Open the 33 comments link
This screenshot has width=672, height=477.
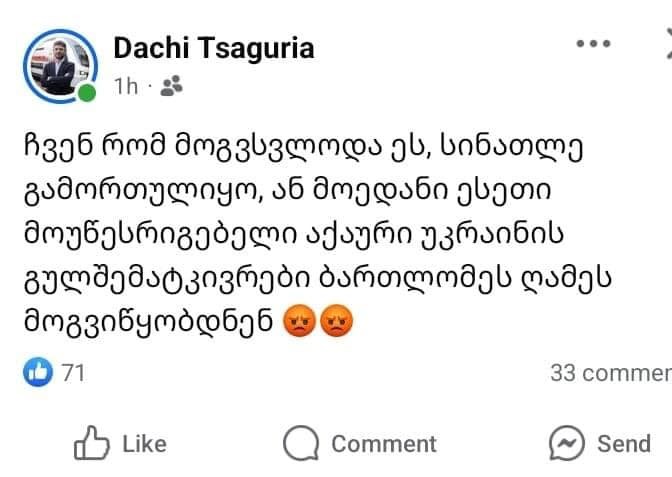coord(610,373)
